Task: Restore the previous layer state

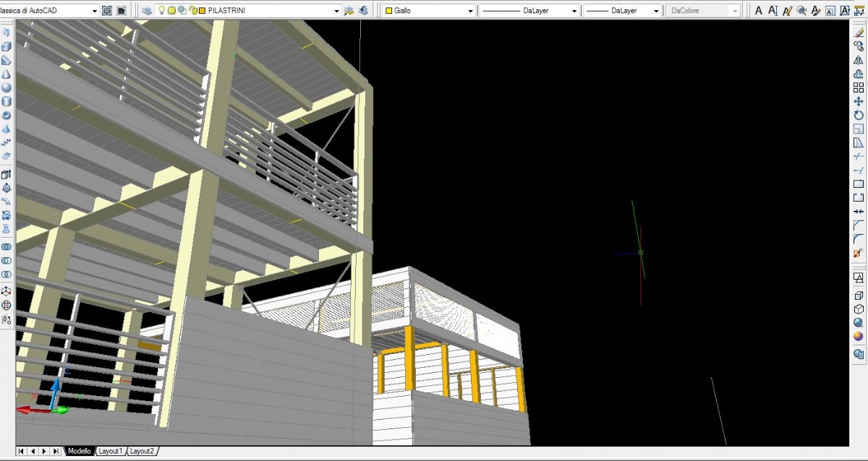Action: [363, 11]
